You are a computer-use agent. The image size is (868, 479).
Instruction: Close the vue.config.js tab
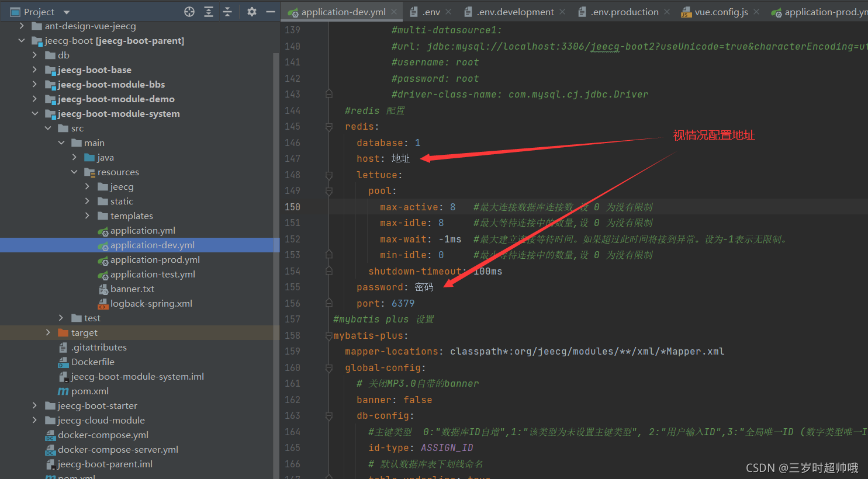click(756, 12)
